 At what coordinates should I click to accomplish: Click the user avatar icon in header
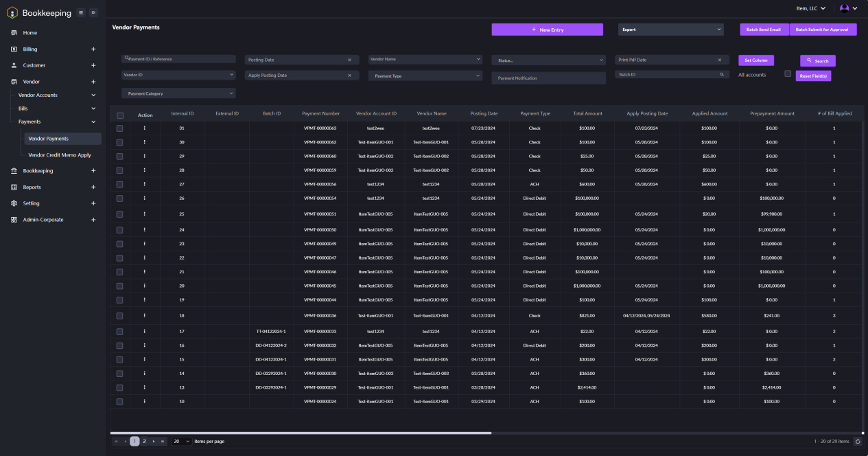tap(845, 8)
